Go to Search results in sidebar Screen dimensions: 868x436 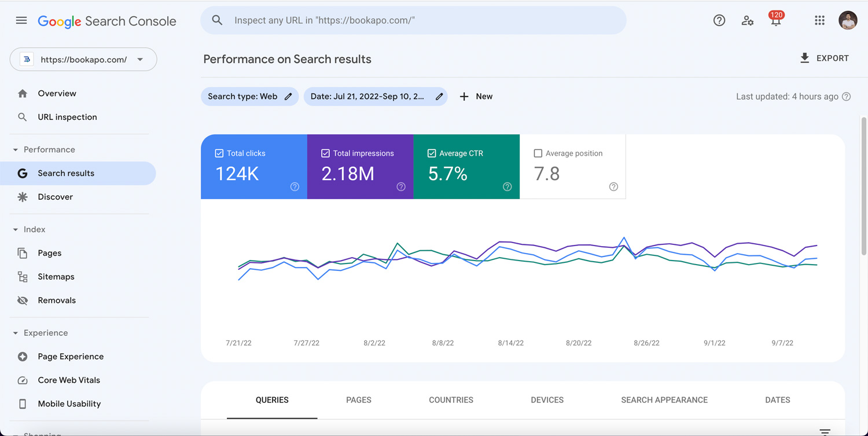point(78,173)
